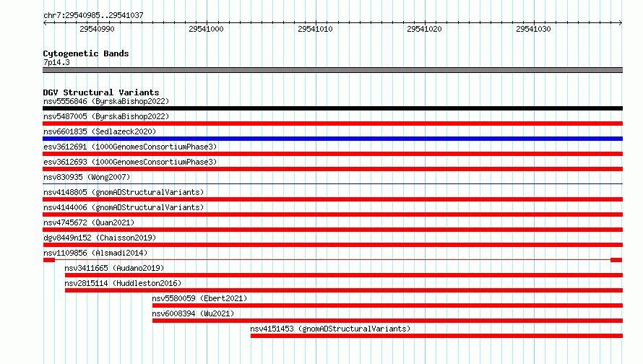The image size is (643, 364).
Task: Select left red block of nsv1109856
Action: [x=49, y=260]
